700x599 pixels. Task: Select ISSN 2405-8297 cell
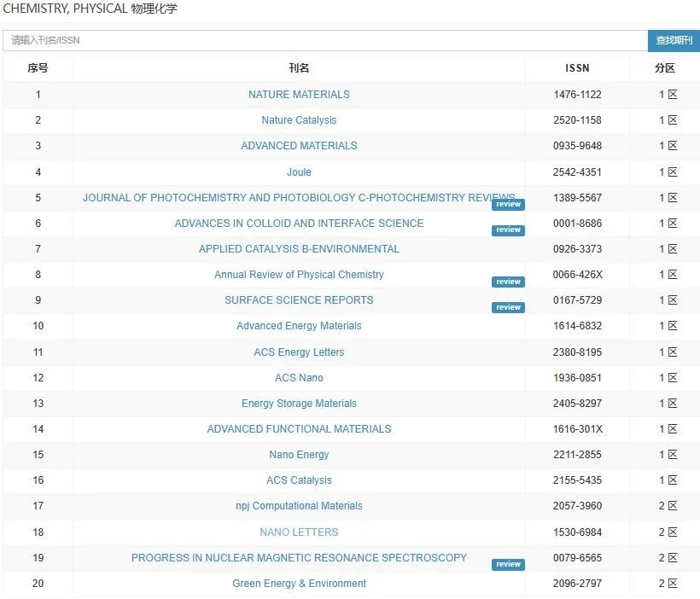[577, 403]
